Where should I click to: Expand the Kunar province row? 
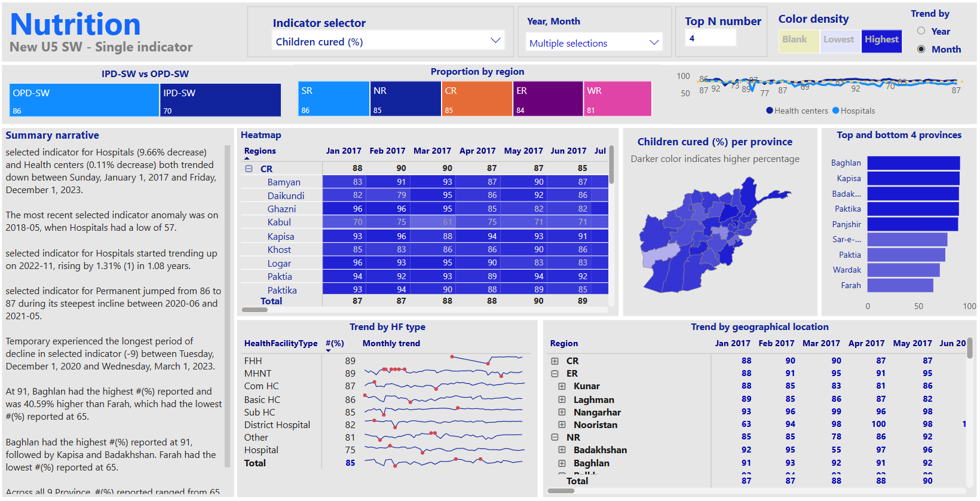click(562, 387)
